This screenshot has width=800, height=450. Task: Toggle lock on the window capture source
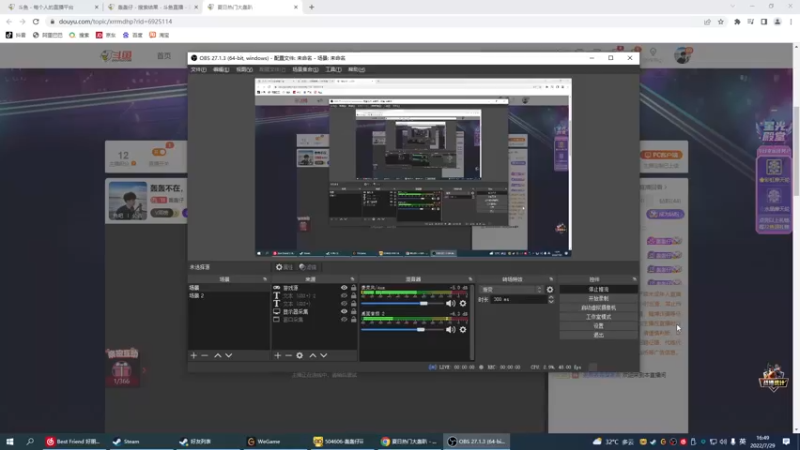[x=353, y=319]
